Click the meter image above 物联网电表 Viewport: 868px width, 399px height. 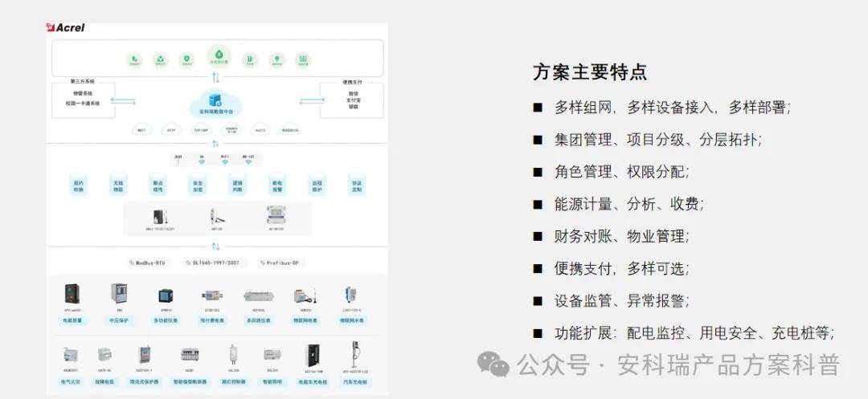305,295
